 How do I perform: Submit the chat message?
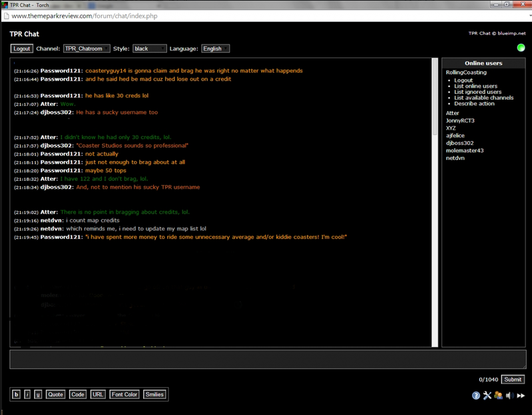(513, 380)
